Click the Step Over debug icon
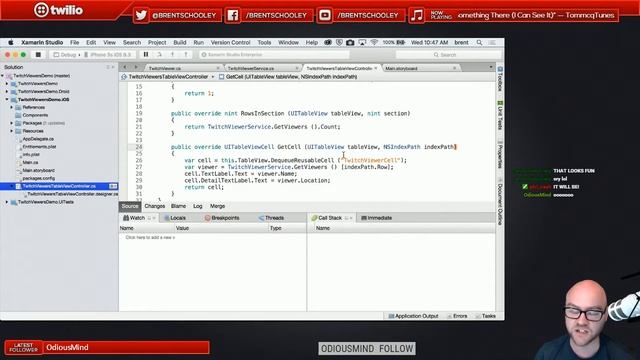This screenshot has height=360, width=640. point(159,54)
